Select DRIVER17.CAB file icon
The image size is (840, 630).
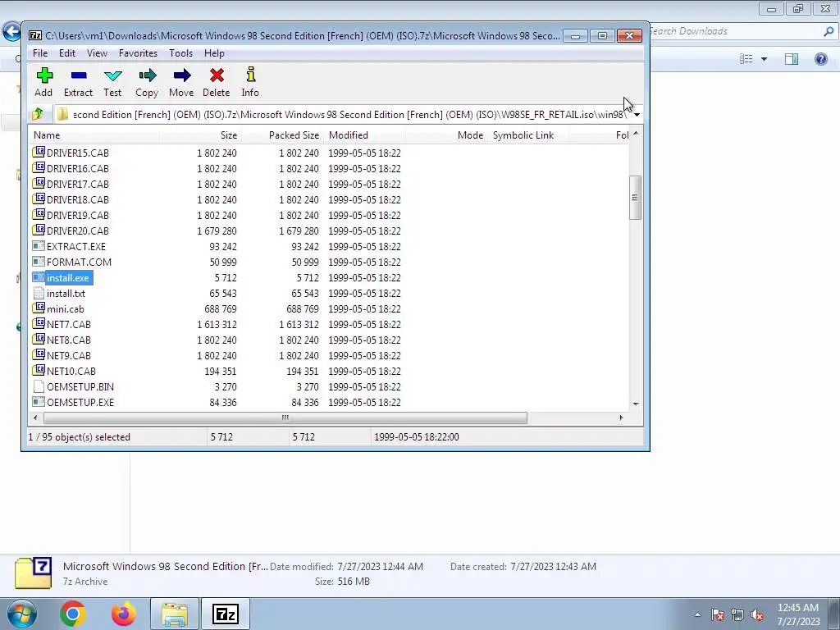pos(39,183)
